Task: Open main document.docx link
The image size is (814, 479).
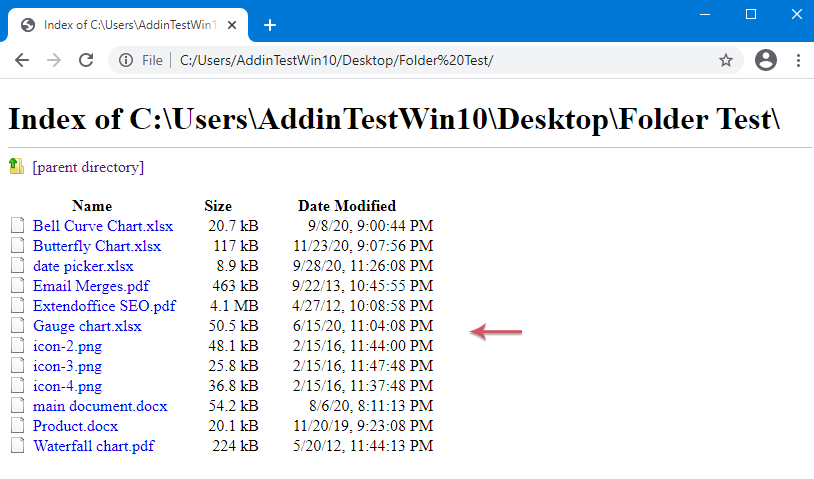Action: (x=100, y=406)
